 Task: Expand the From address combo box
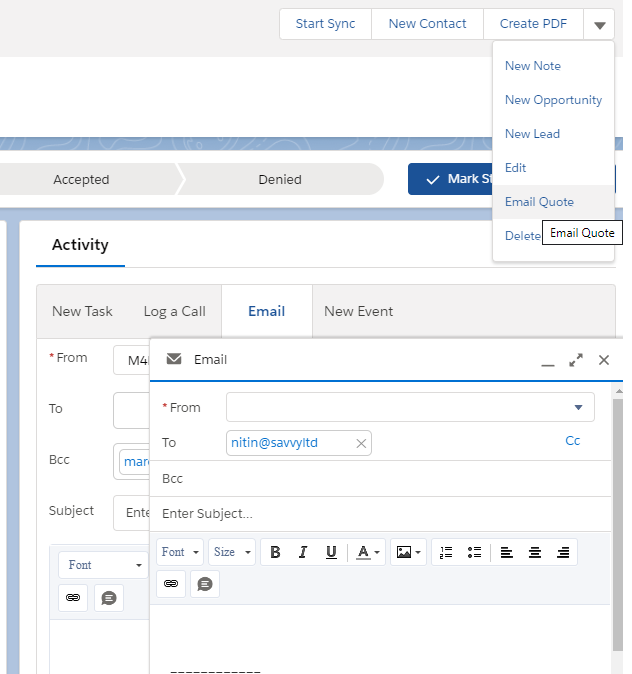410,407
